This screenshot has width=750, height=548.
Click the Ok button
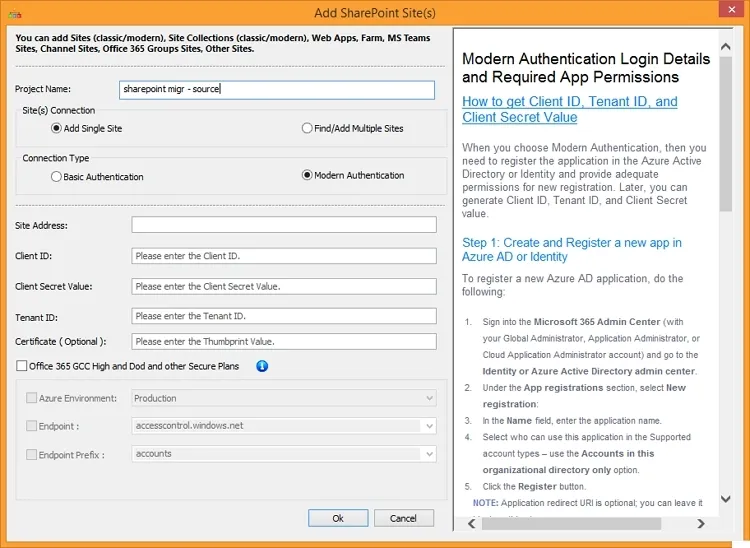click(338, 518)
